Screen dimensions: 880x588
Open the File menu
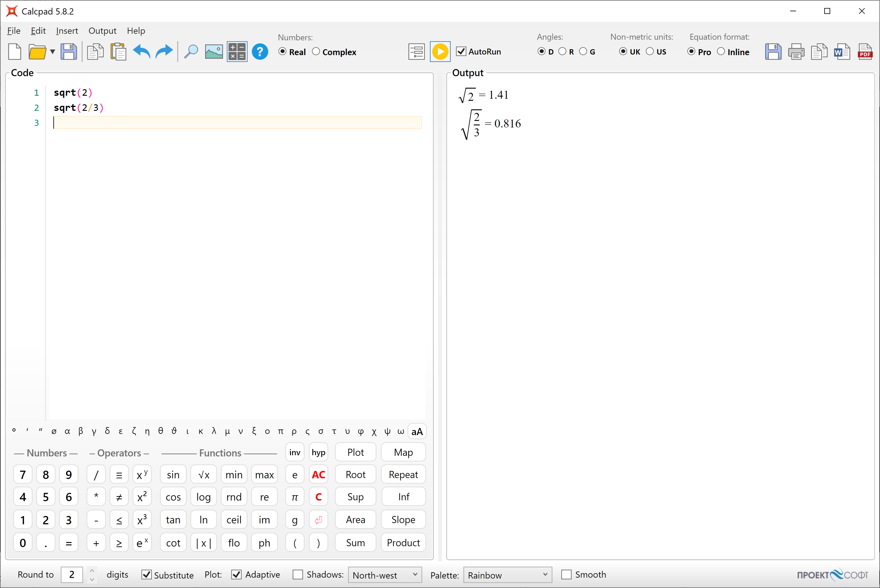click(14, 31)
